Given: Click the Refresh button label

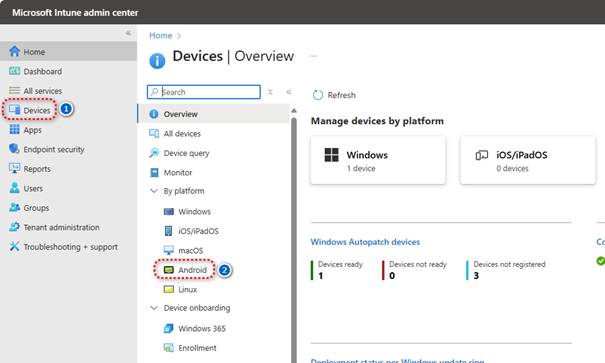Looking at the screenshot, I should pos(341,95).
